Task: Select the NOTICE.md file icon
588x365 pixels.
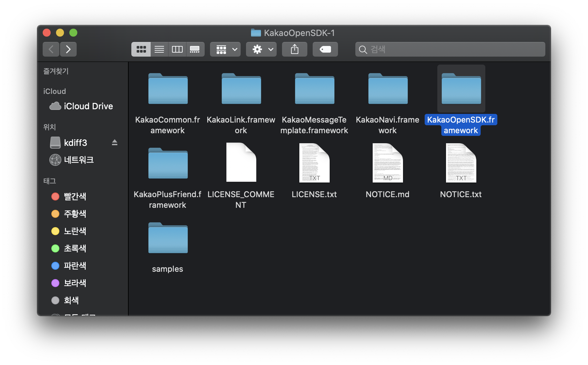Action: coord(388,163)
